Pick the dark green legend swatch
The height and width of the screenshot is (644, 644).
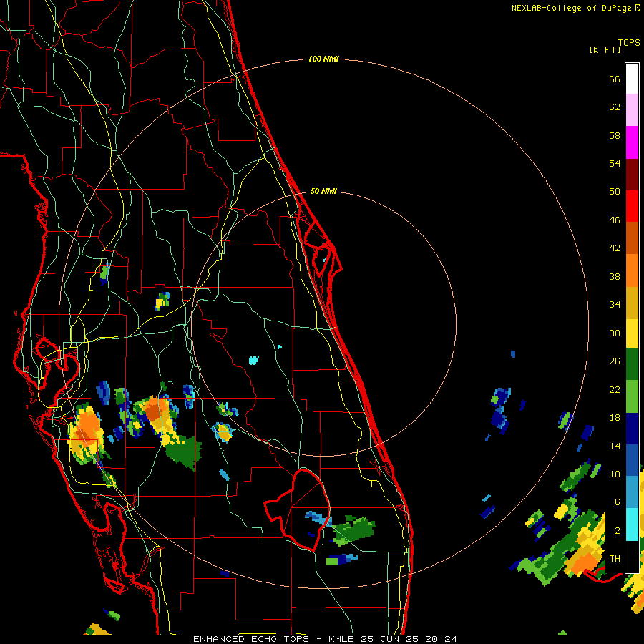[632, 364]
